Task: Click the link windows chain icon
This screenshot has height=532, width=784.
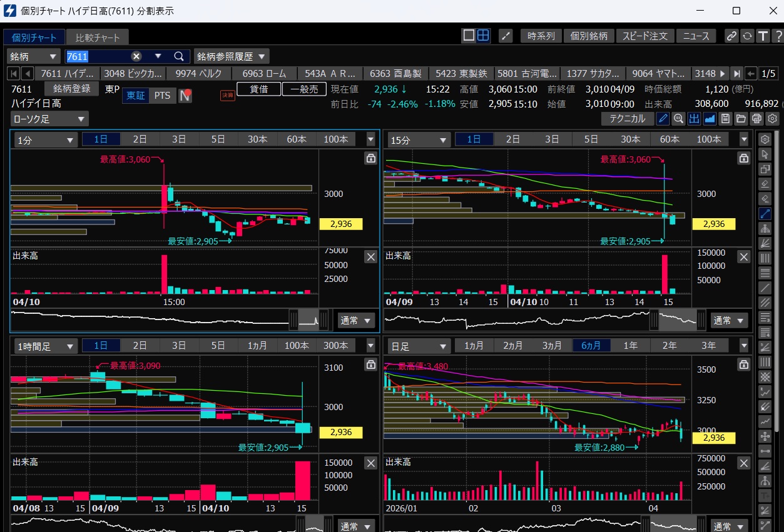Action: 731,36
